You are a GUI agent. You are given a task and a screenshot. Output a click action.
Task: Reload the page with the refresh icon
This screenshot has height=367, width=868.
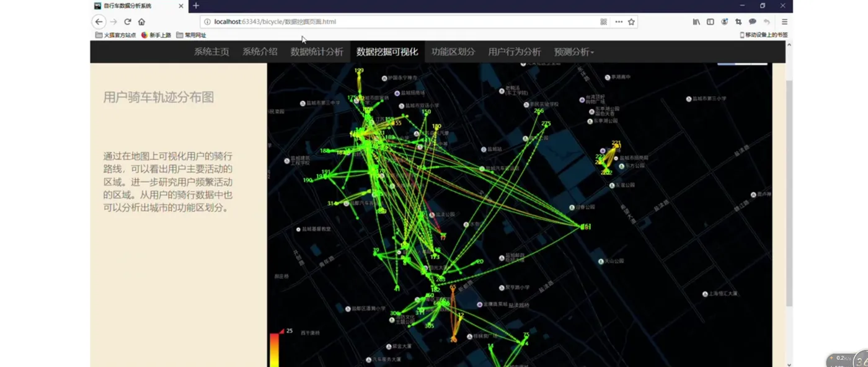point(128,22)
